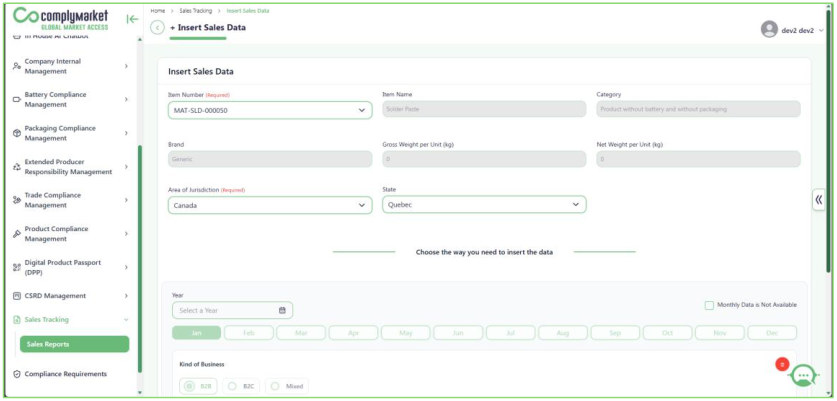Click the ComplyMarket logo
Image resolution: width=837 pixels, height=401 pixels.
click(x=60, y=19)
